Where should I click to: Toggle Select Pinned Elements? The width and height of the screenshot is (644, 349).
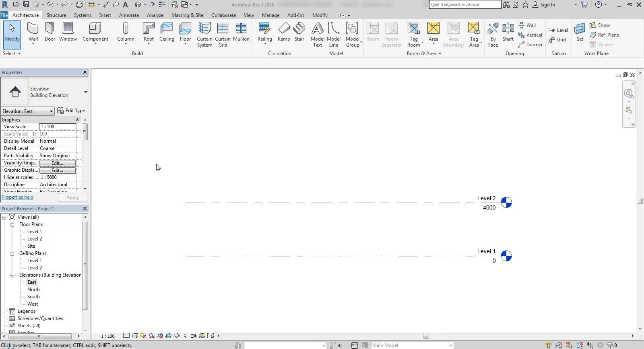tap(569, 345)
